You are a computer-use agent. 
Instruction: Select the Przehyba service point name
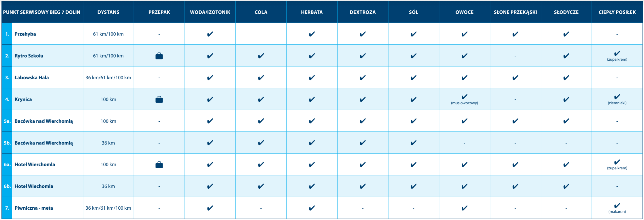[25, 34]
